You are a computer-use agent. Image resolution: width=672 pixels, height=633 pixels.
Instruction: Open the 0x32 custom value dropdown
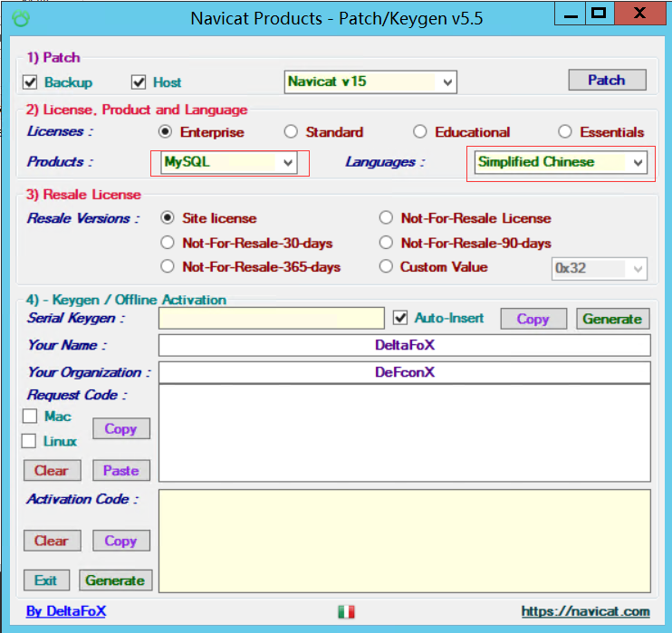pos(600,269)
